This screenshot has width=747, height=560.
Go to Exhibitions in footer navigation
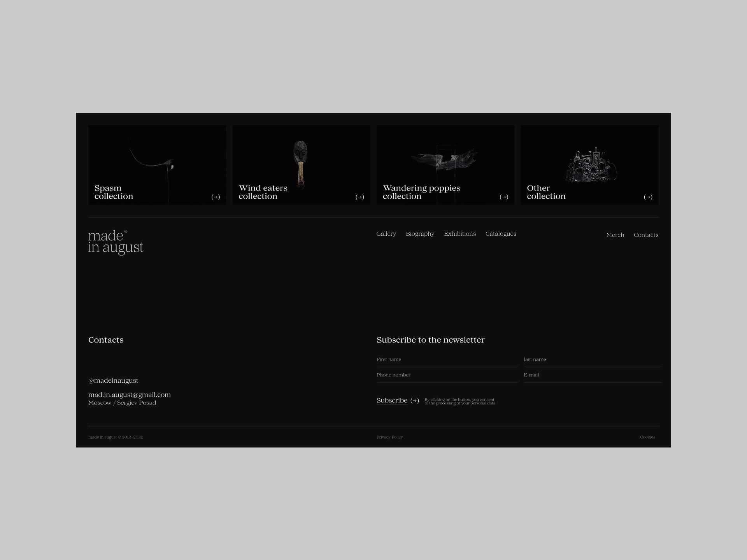pyautogui.click(x=459, y=234)
